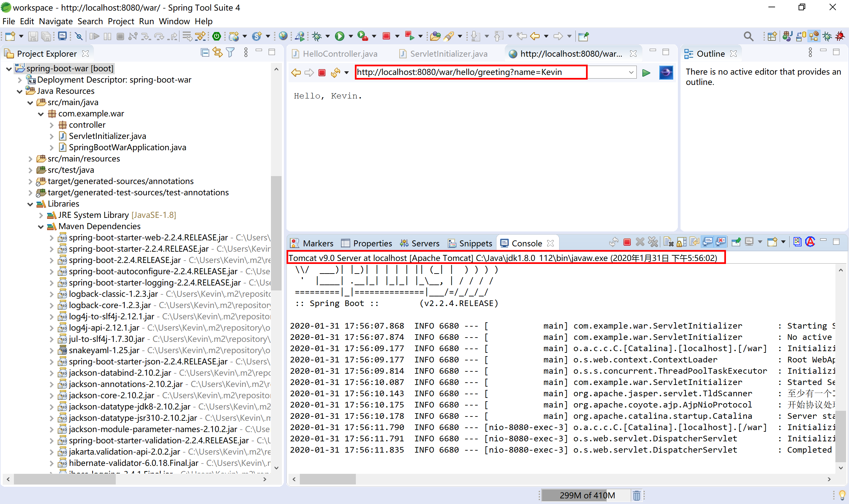The image size is (849, 504).
Task: Pin the Console view
Action: (736, 242)
